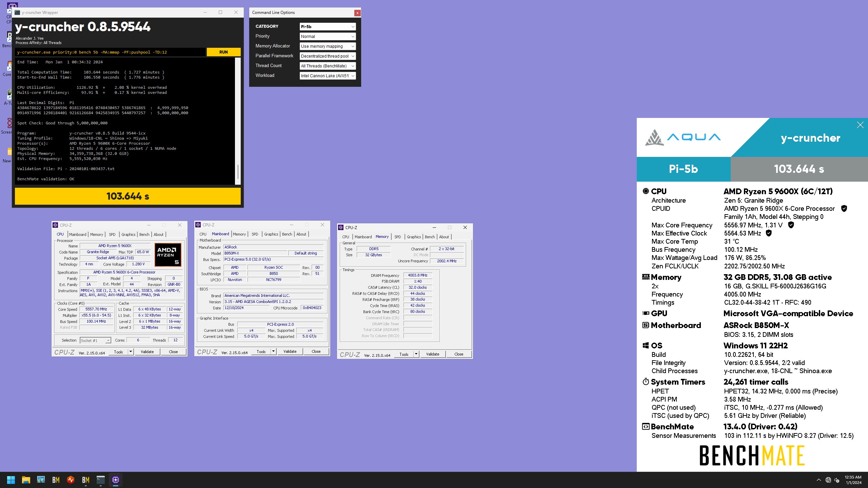Expand the Tools arrow in the Processor CPU-Z window

click(131, 352)
